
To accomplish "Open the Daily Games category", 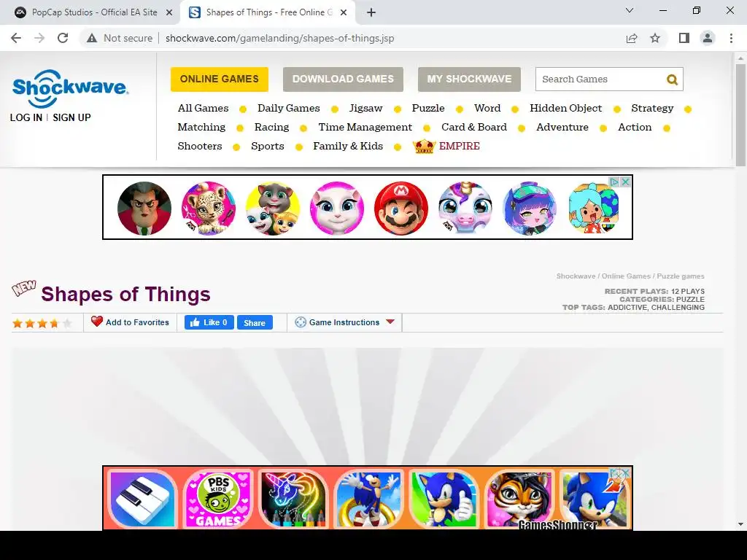I will [289, 108].
